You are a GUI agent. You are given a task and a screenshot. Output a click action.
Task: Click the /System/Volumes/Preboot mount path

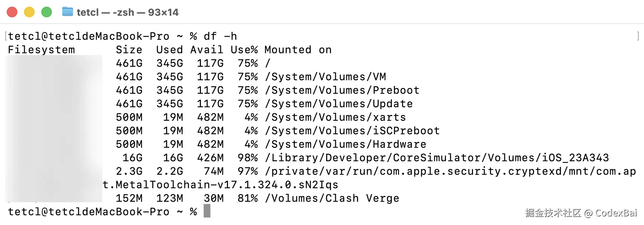[x=342, y=90]
